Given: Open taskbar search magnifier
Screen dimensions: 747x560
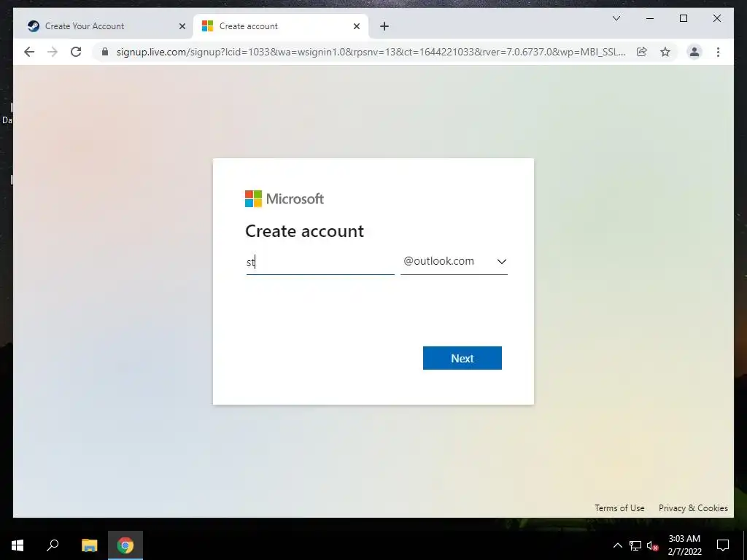Looking at the screenshot, I should click(x=53, y=545).
